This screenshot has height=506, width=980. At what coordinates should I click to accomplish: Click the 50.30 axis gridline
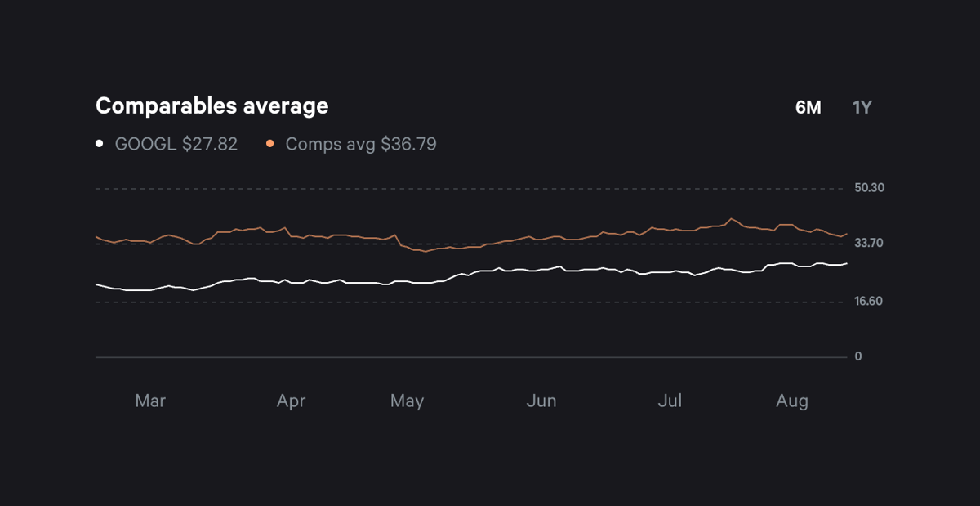tap(470, 187)
